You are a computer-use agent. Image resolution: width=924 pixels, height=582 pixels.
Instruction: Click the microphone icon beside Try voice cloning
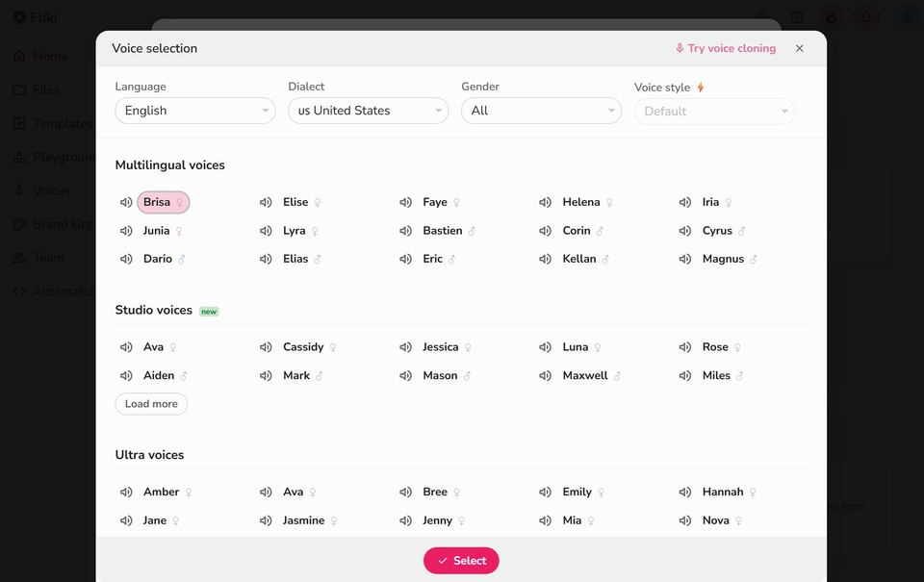[679, 48]
